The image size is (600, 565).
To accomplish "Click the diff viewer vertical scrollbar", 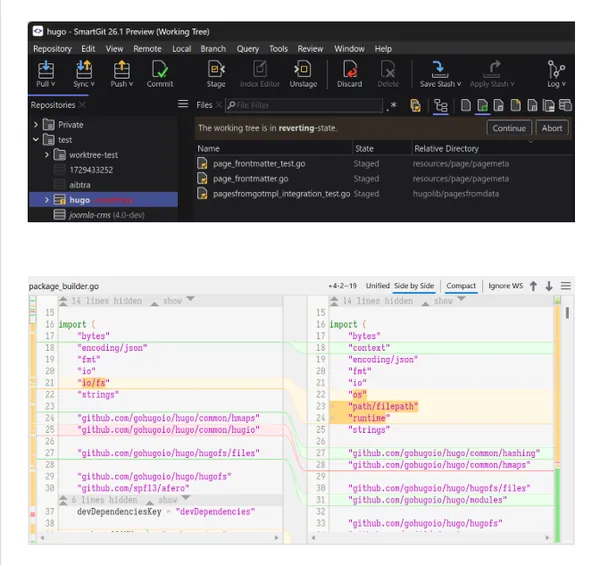I will point(567,419).
